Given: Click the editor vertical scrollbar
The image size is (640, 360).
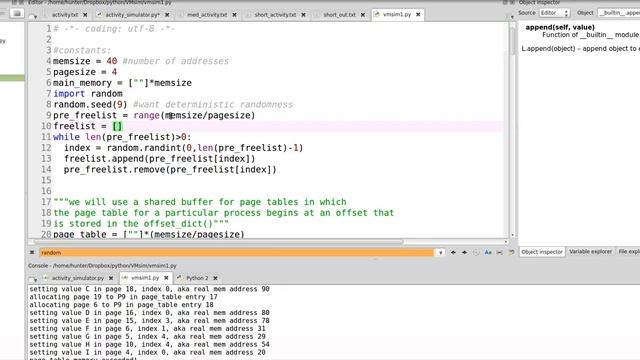Looking at the screenshot, I should tap(513, 129).
